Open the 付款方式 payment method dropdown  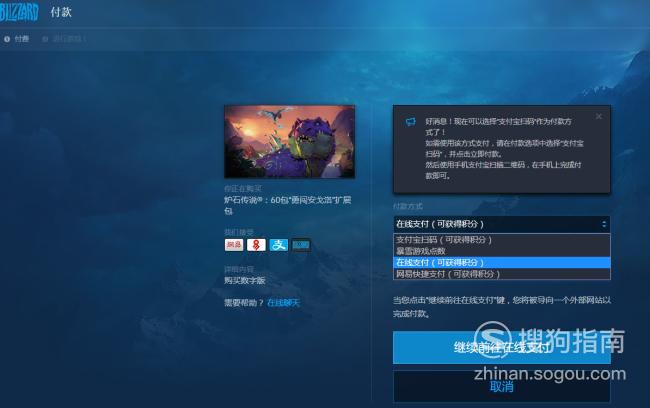click(502, 224)
